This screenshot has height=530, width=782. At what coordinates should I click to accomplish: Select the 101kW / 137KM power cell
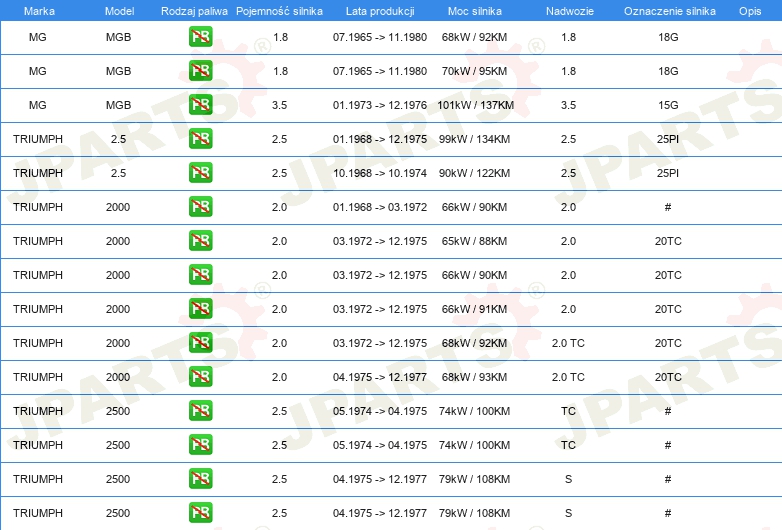click(x=475, y=105)
